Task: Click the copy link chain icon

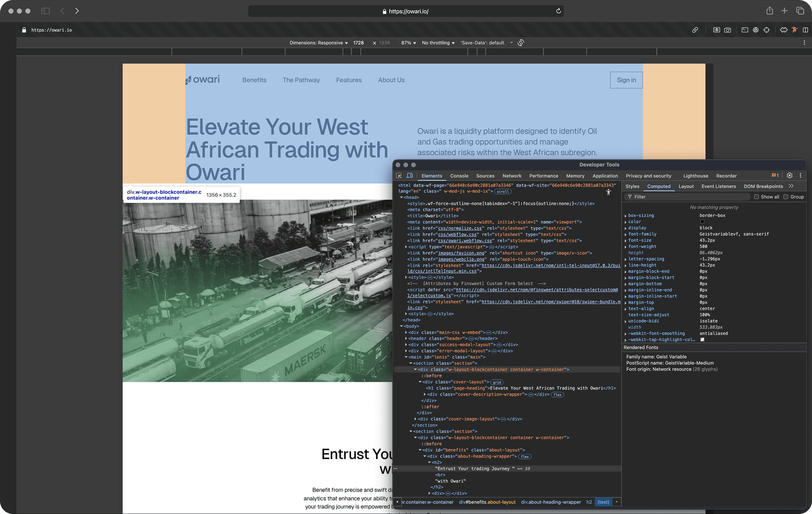Action: point(695,30)
